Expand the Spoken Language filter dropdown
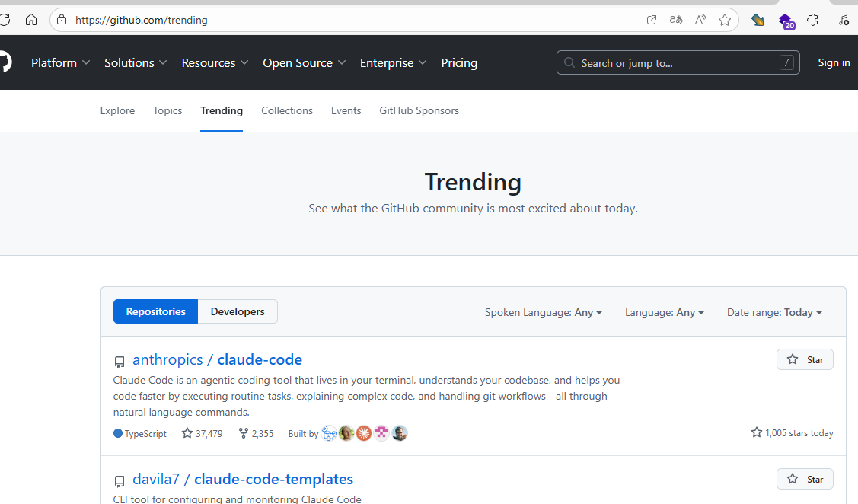This screenshot has height=504, width=858. pos(543,312)
